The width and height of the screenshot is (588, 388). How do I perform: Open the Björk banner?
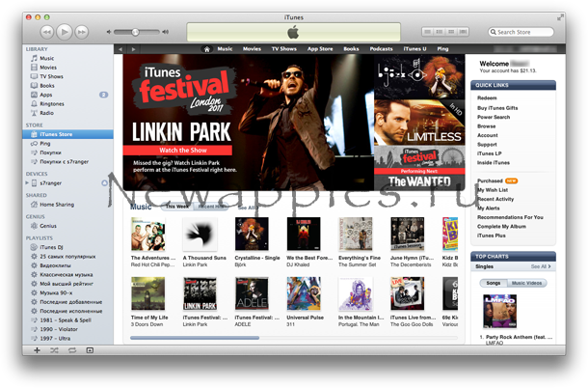point(419,77)
